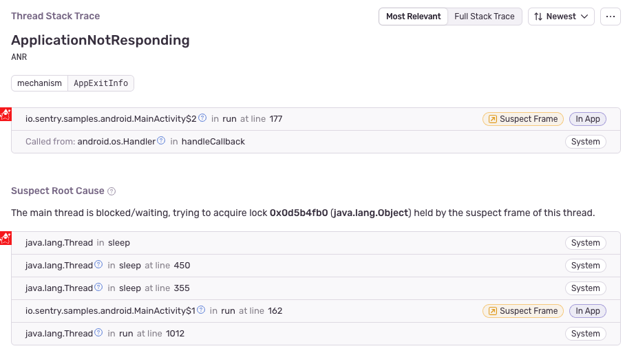Viewport: 625px width, 364px height.
Task: Open the Newest sort order dropdown
Action: coord(561,17)
